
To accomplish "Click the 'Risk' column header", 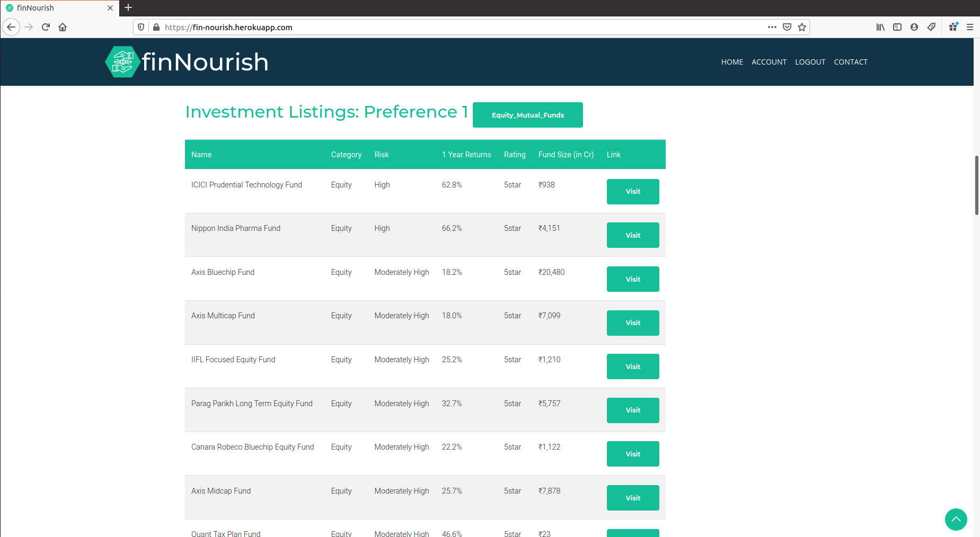I will coord(382,155).
